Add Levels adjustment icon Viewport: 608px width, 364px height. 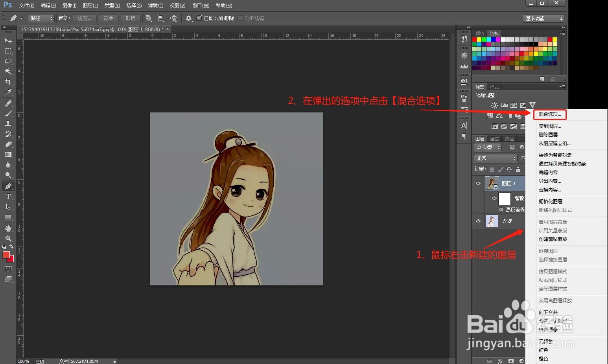click(x=504, y=105)
